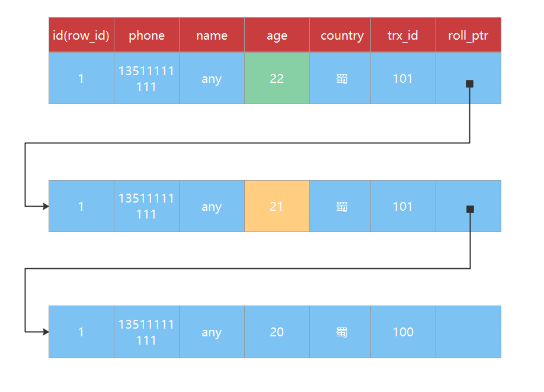This screenshot has height=392, width=544.
Task: Click the roll_ptr square marker in second row
Action: click(x=470, y=209)
